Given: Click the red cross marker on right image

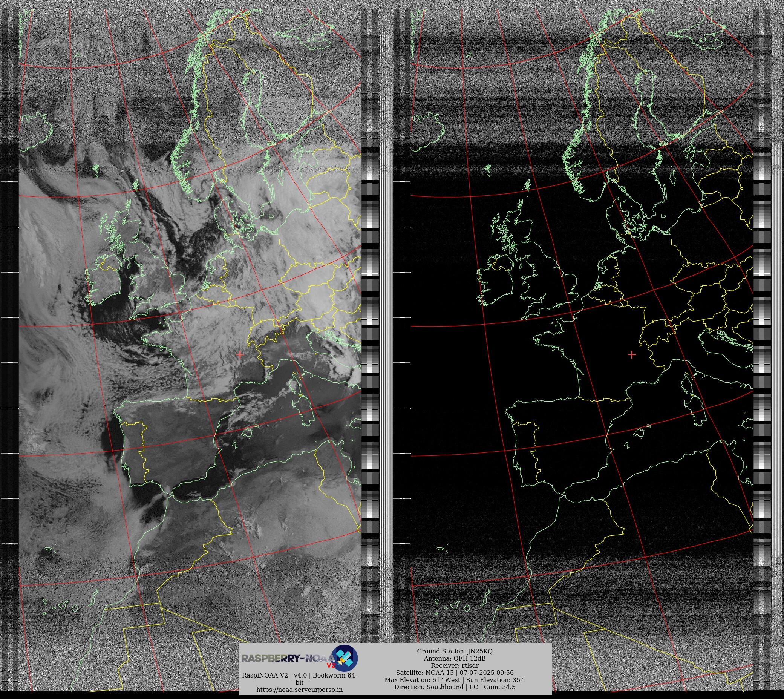Looking at the screenshot, I should (x=632, y=354).
